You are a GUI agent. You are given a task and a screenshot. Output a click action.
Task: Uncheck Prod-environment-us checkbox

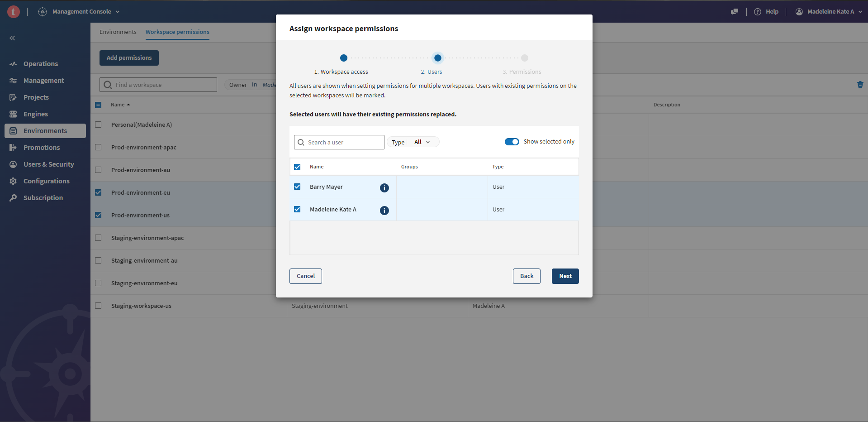(x=98, y=215)
